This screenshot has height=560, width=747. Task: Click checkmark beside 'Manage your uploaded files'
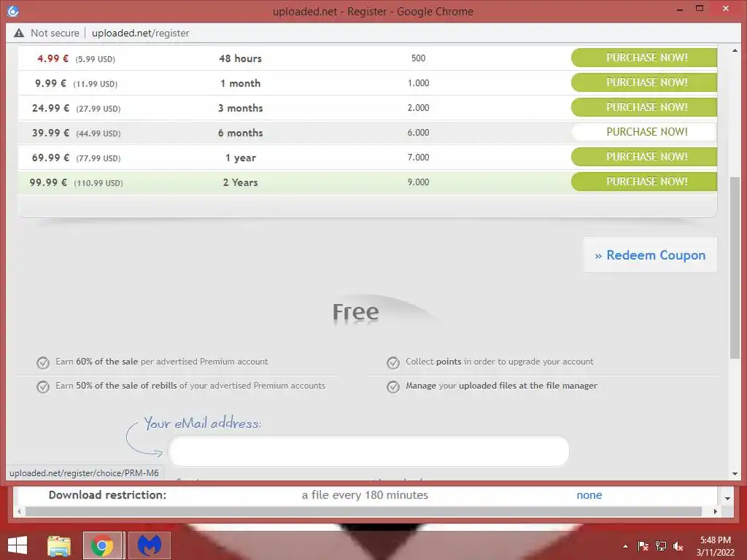[393, 386]
